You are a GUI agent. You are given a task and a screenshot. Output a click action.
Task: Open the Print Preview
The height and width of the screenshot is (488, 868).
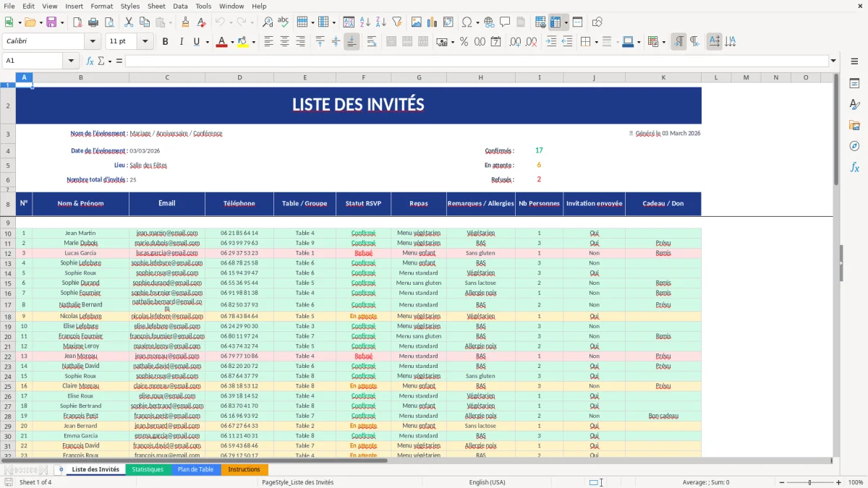[109, 22]
